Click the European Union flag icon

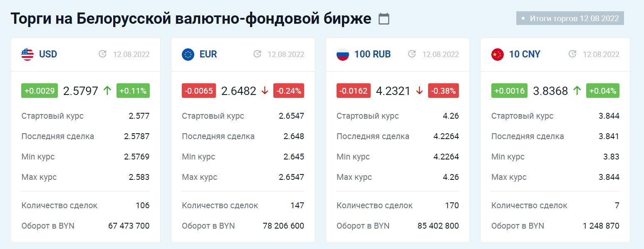[x=188, y=55]
